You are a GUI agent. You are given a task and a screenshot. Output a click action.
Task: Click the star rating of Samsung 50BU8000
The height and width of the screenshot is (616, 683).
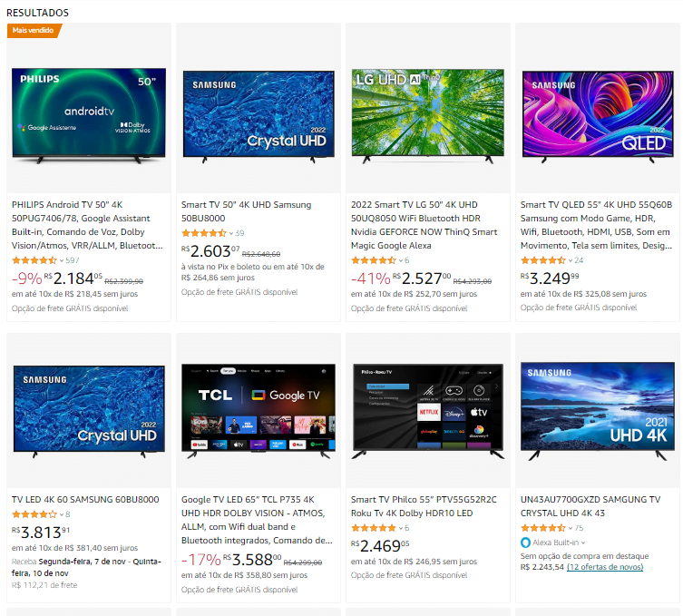pyautogui.click(x=204, y=233)
